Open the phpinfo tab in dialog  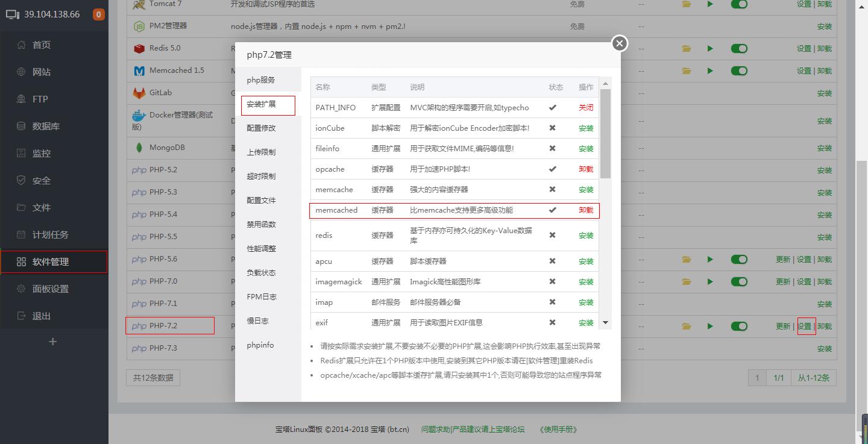pyautogui.click(x=260, y=345)
